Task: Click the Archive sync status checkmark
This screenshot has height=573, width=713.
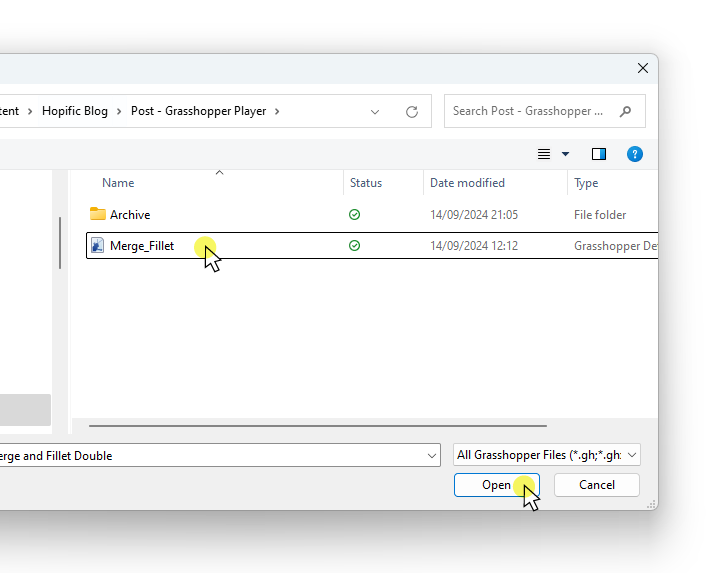Action: click(355, 215)
